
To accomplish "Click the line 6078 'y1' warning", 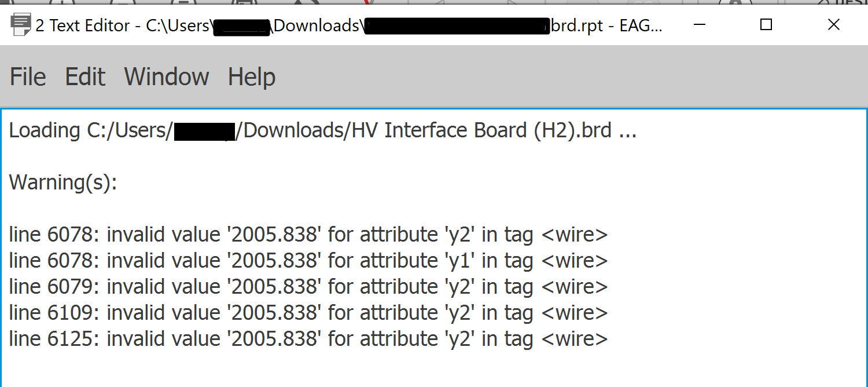I will click(308, 261).
